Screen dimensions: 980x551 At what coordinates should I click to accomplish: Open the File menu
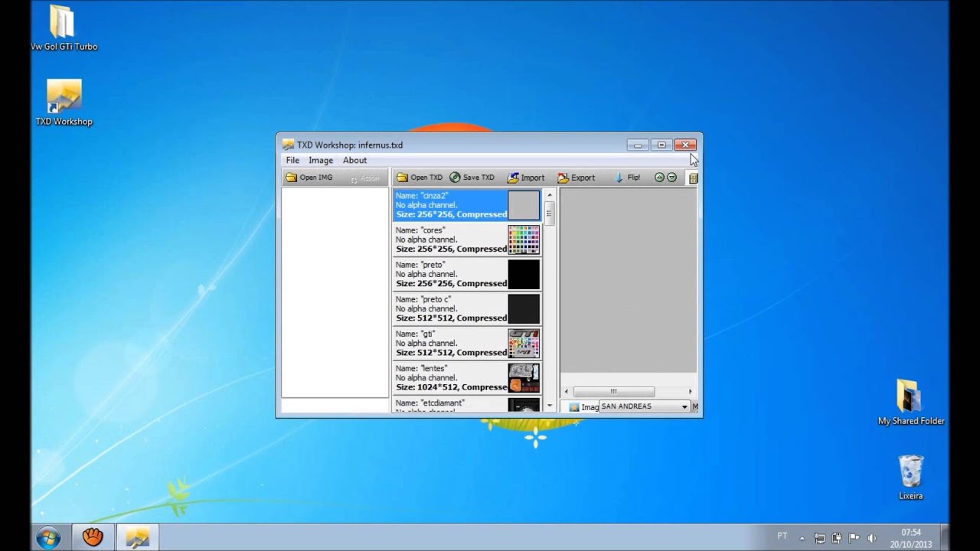pos(292,161)
